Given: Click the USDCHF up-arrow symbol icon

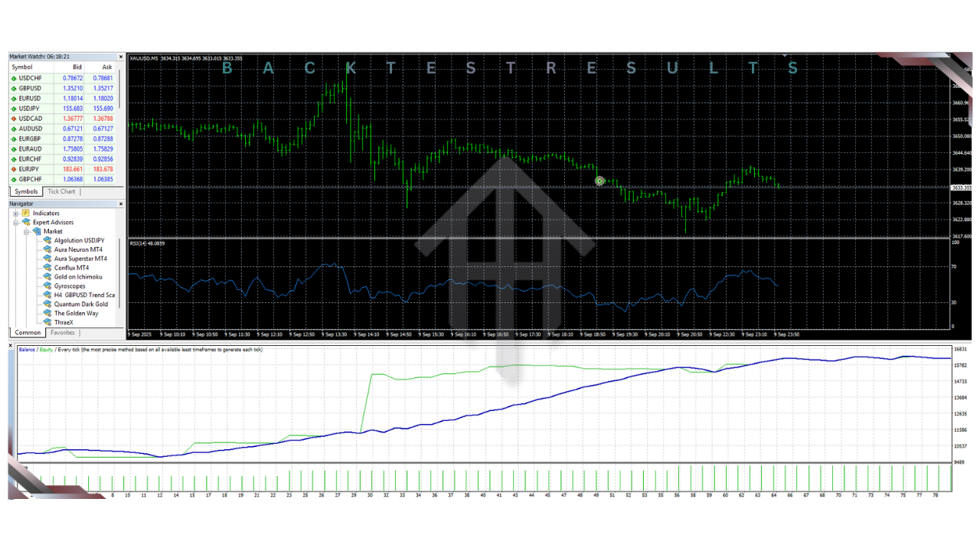Looking at the screenshot, I should (14, 78).
